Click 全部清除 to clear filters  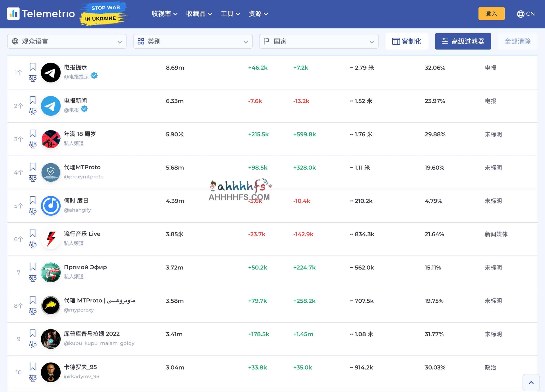[517, 41]
